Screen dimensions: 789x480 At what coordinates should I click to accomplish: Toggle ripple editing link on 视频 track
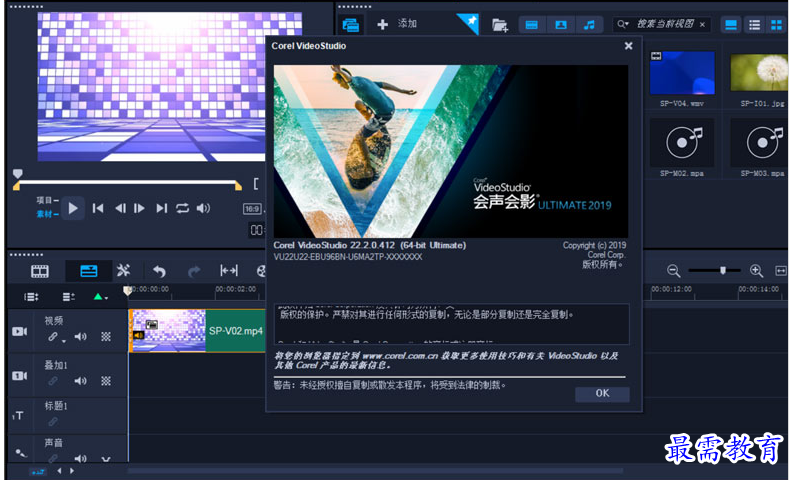(53, 337)
